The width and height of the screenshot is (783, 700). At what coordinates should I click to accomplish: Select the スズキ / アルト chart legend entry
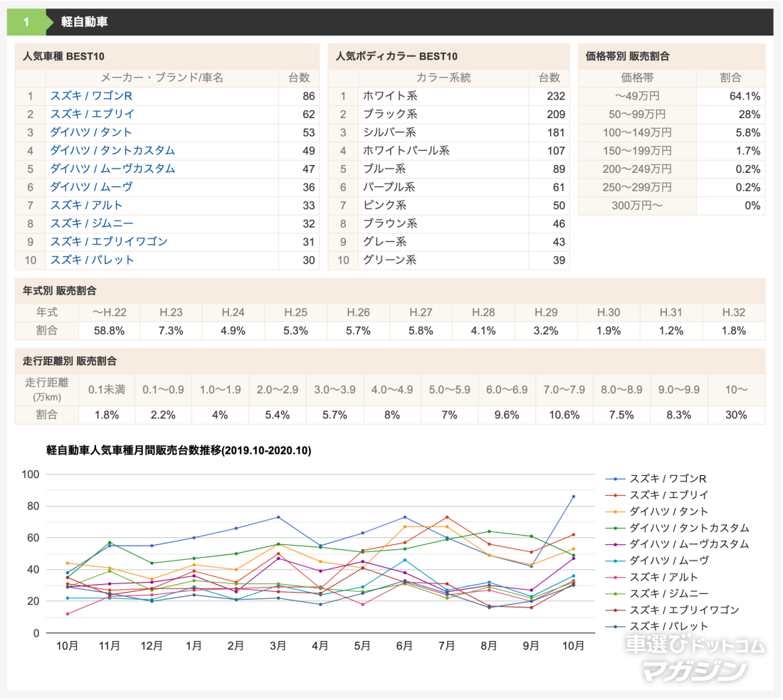coord(651,577)
